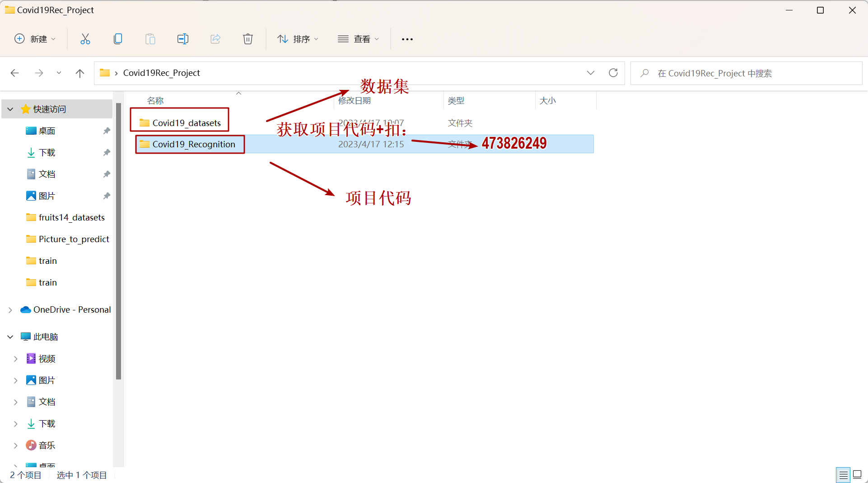Image resolution: width=868 pixels, height=483 pixels.
Task: Maximize the Covid19Rec_Project window
Action: click(x=821, y=10)
